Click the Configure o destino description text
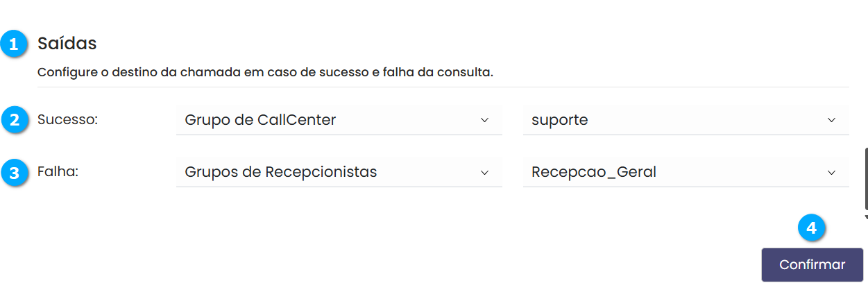Screen dimensions: 868x301 tap(265, 72)
